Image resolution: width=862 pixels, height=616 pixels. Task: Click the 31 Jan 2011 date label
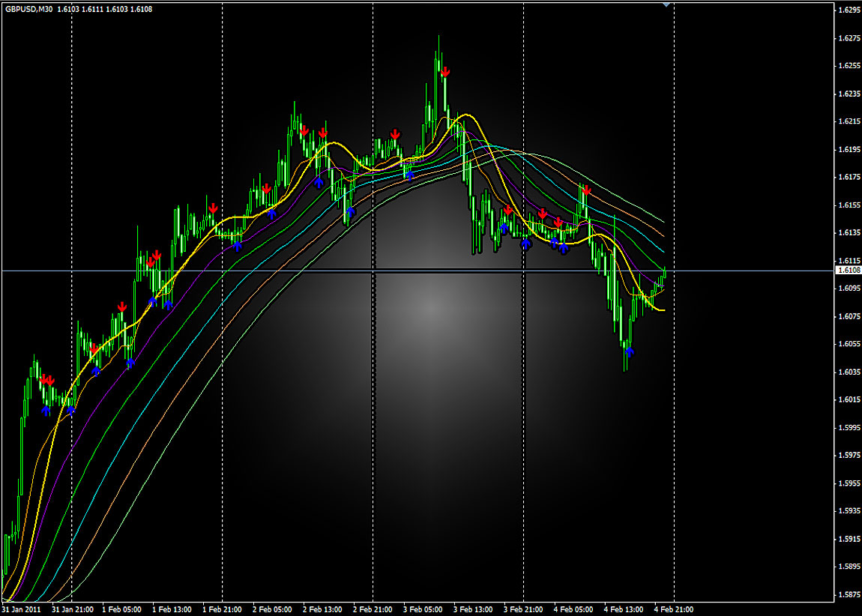(20, 609)
